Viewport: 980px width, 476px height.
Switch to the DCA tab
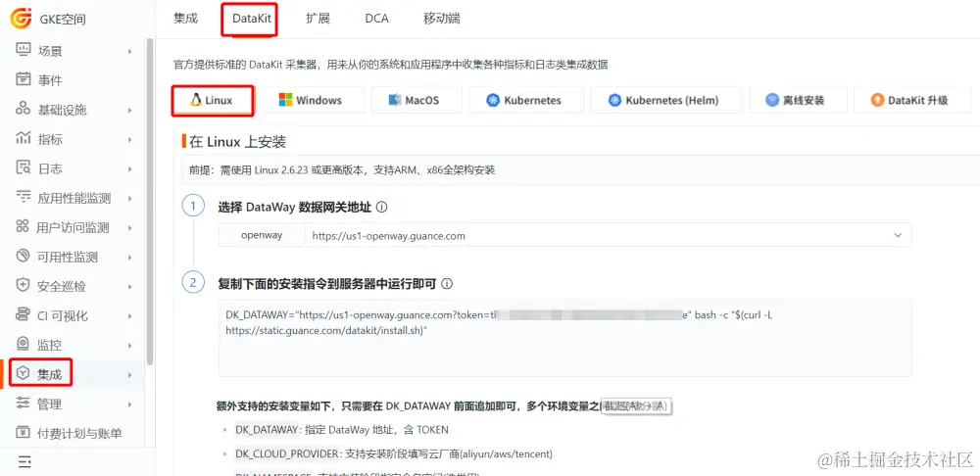coord(377,18)
